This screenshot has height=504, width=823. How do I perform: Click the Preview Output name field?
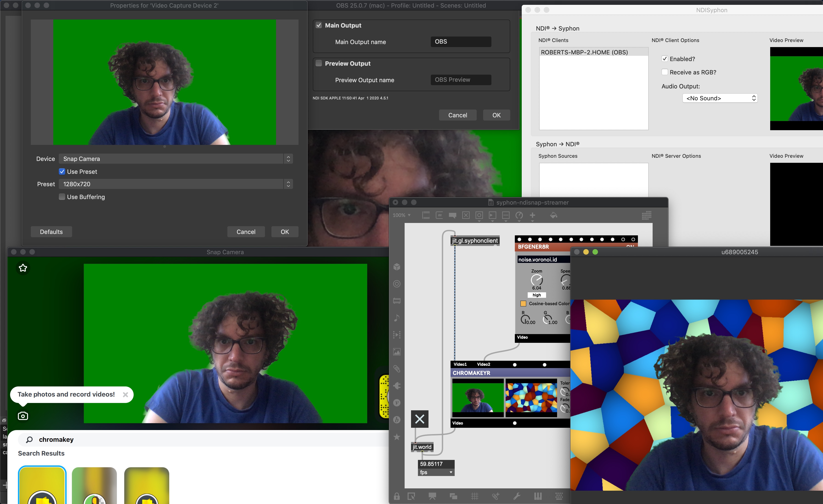click(461, 80)
